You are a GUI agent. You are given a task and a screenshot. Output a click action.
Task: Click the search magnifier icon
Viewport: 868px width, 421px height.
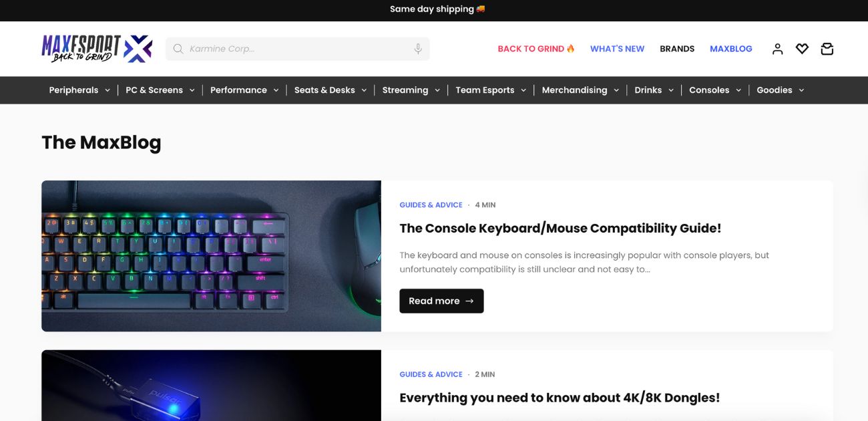(178, 49)
